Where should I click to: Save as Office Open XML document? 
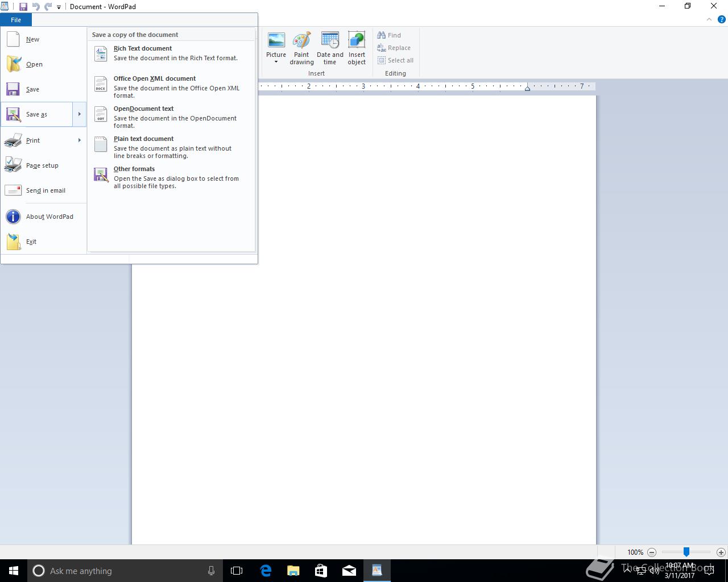tap(171, 87)
